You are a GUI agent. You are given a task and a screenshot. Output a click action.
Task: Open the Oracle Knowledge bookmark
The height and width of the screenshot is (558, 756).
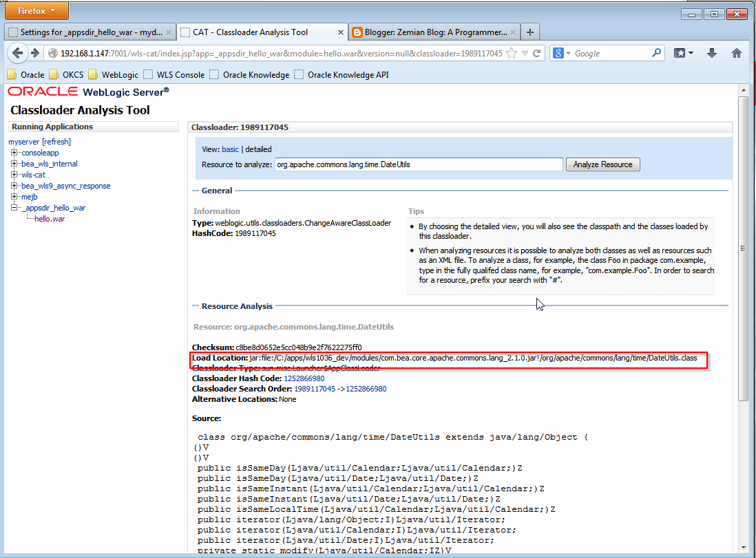click(249, 75)
